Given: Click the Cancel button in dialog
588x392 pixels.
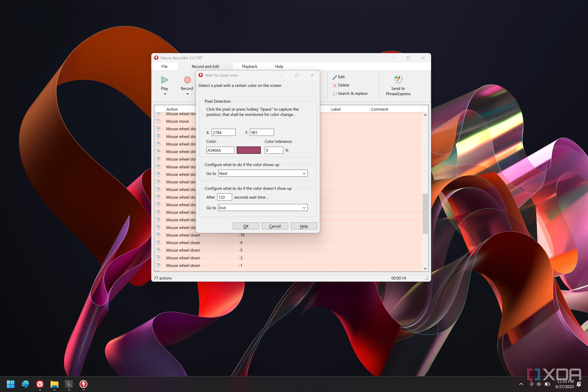Looking at the screenshot, I should click(x=275, y=226).
